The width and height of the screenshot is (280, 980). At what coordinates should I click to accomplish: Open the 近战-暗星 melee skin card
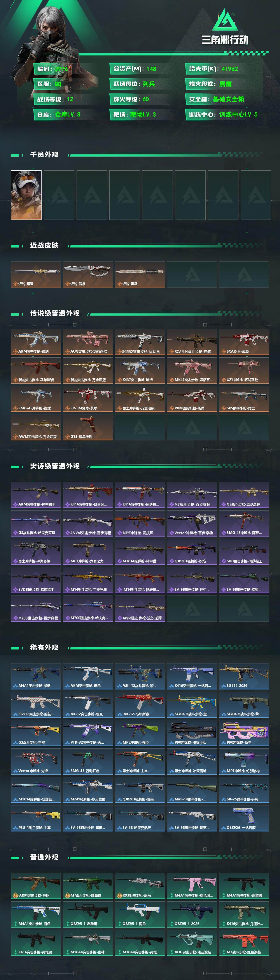[36, 274]
